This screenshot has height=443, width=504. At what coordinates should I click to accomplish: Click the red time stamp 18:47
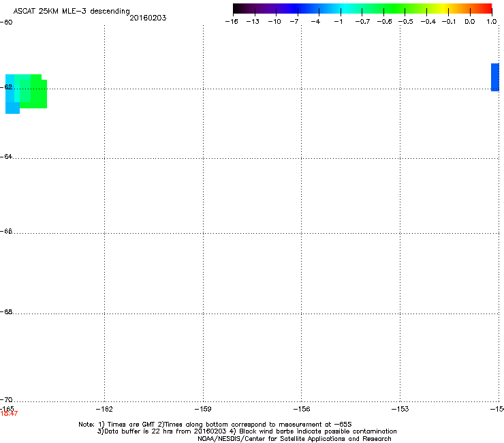click(x=9, y=414)
